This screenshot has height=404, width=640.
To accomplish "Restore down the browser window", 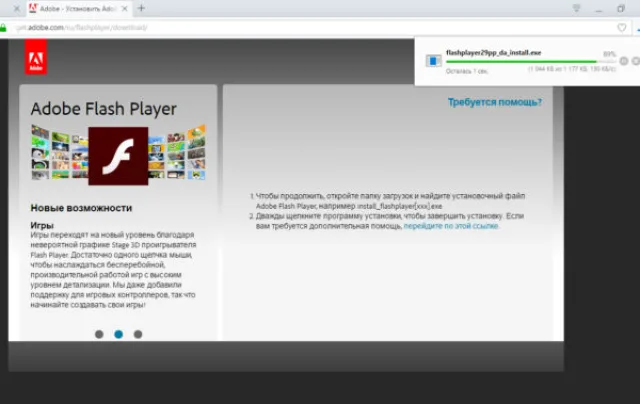I will tap(621, 8).
